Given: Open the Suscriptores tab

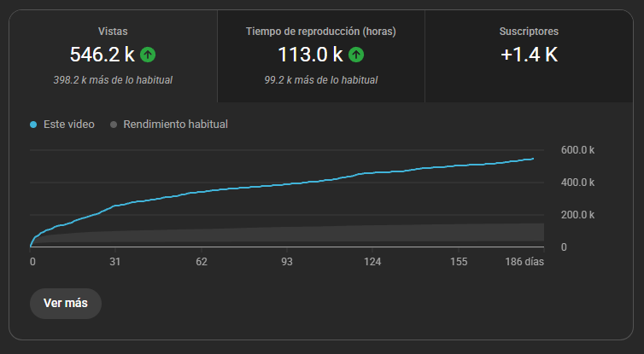Looking at the screenshot, I should point(529,56).
